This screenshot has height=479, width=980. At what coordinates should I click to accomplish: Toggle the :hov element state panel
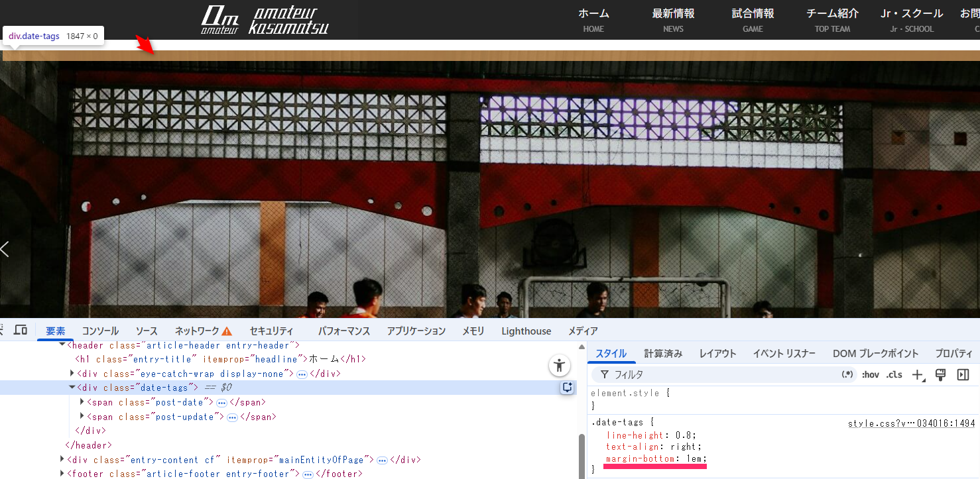[x=870, y=375]
